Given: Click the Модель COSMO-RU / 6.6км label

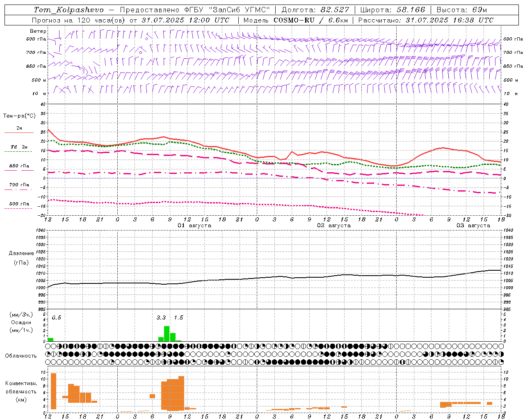Looking at the screenshot, I should point(295,20).
